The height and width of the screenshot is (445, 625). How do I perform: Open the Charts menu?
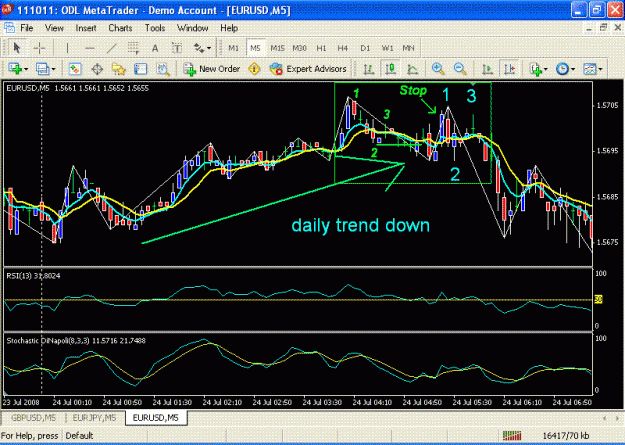click(x=120, y=28)
